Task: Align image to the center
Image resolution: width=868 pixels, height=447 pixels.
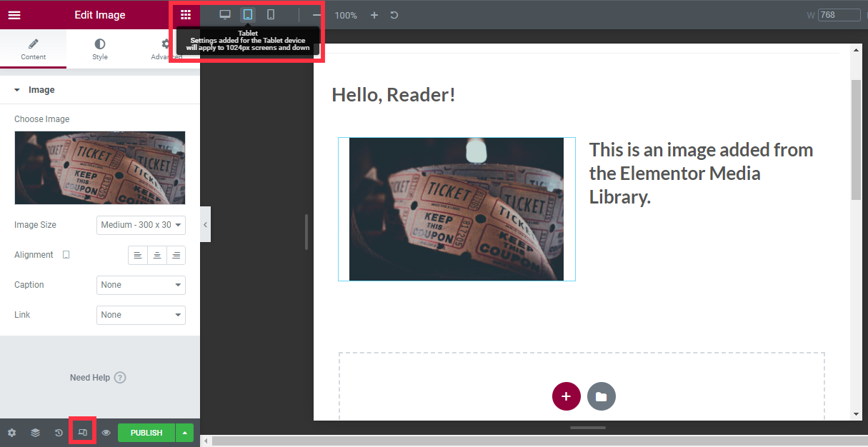Action: (156, 256)
